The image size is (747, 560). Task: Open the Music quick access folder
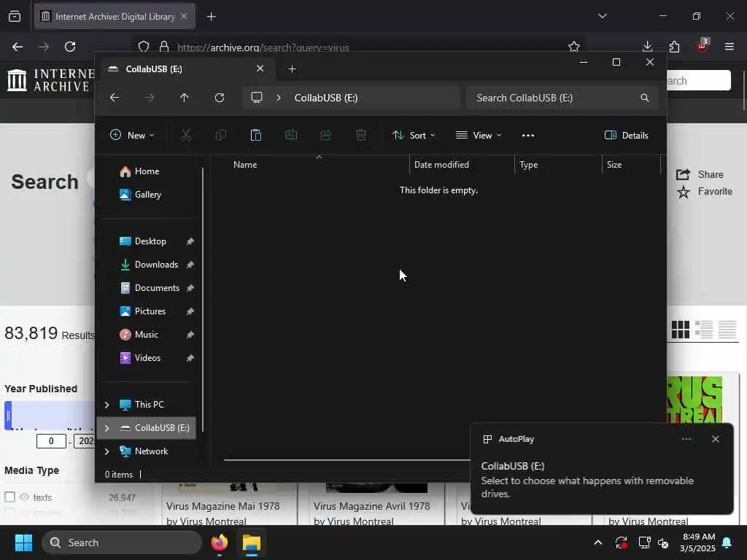click(146, 335)
